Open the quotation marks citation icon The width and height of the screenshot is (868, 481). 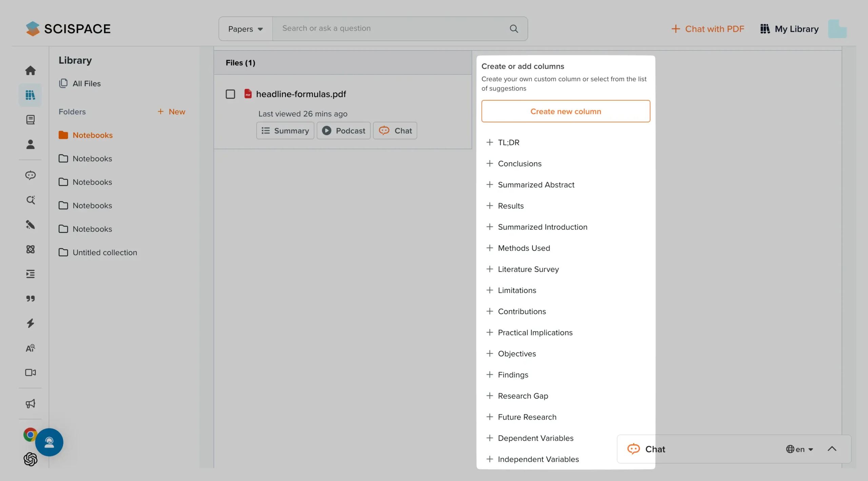pyautogui.click(x=31, y=299)
